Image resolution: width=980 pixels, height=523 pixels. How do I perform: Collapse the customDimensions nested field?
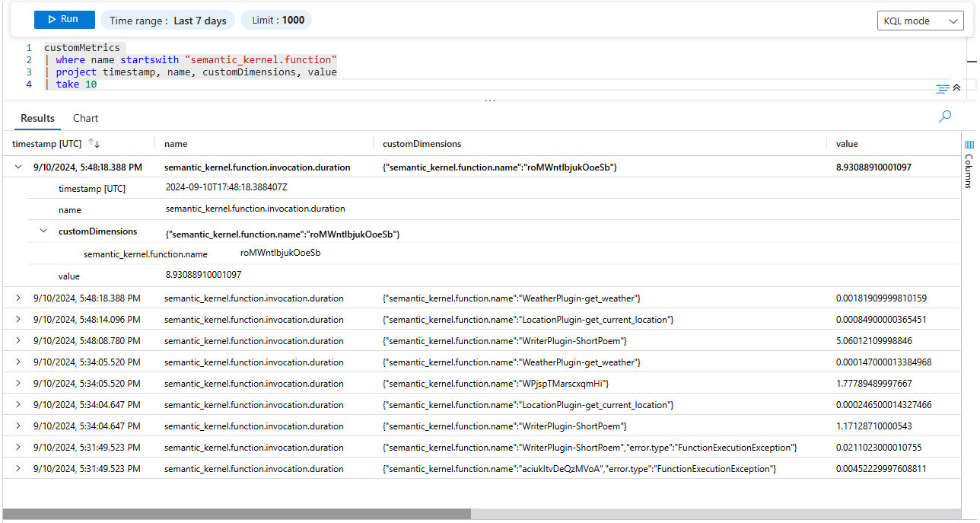(43, 231)
